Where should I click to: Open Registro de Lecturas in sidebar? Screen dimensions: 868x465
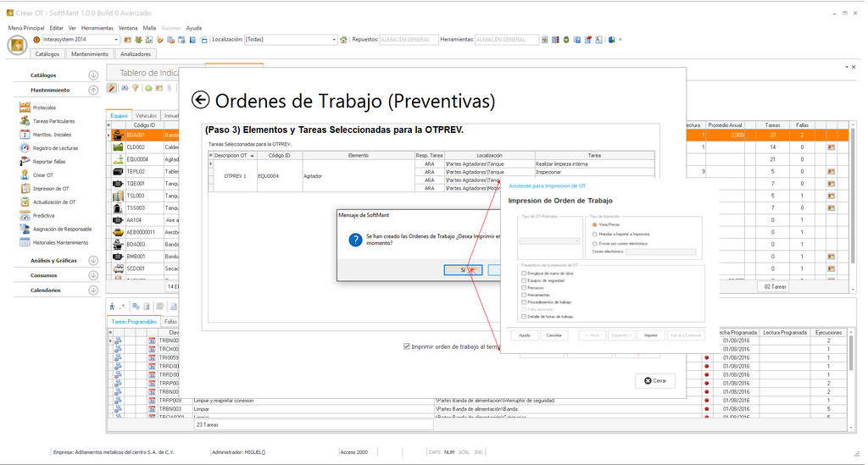point(54,148)
